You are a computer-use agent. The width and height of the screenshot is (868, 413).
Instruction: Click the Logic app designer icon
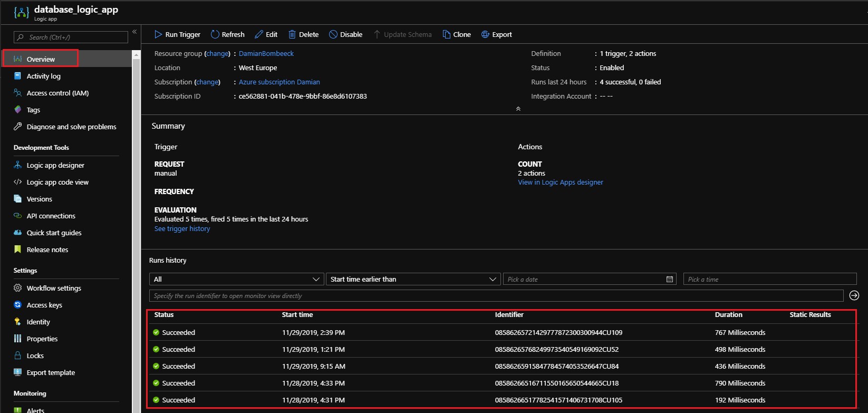[17, 165]
